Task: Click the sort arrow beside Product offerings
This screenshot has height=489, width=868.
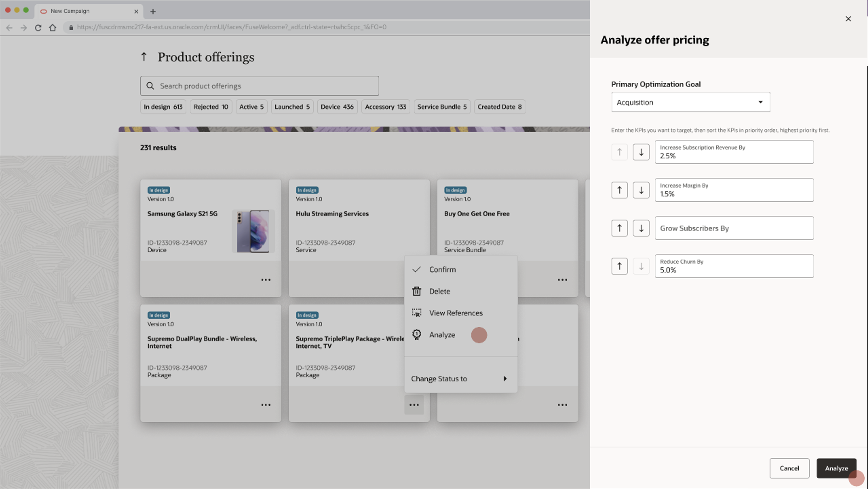Action: pyautogui.click(x=144, y=57)
